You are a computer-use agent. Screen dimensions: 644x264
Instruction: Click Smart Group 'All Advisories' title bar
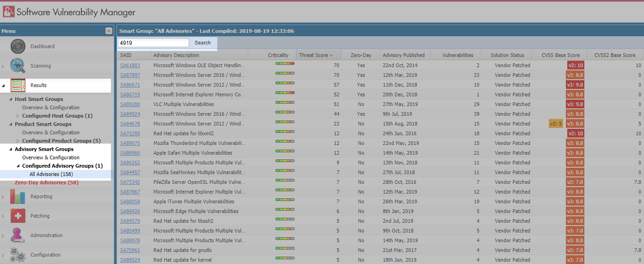[x=379, y=31]
